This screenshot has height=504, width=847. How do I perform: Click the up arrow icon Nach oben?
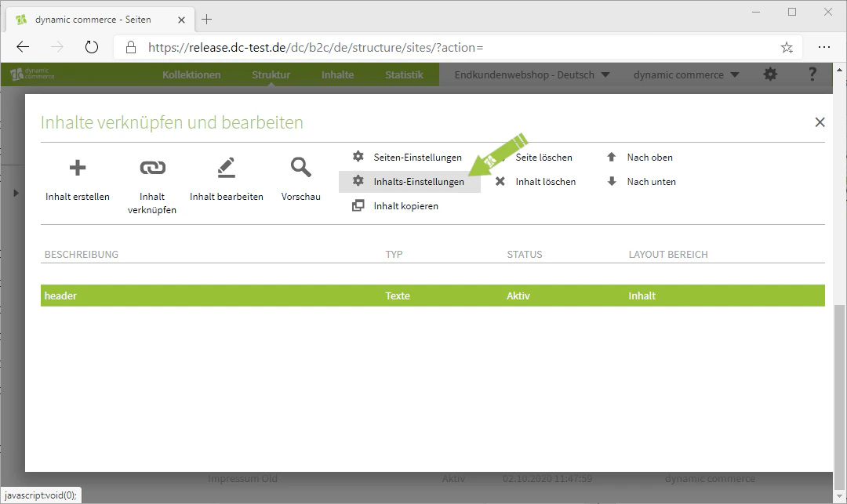click(612, 157)
